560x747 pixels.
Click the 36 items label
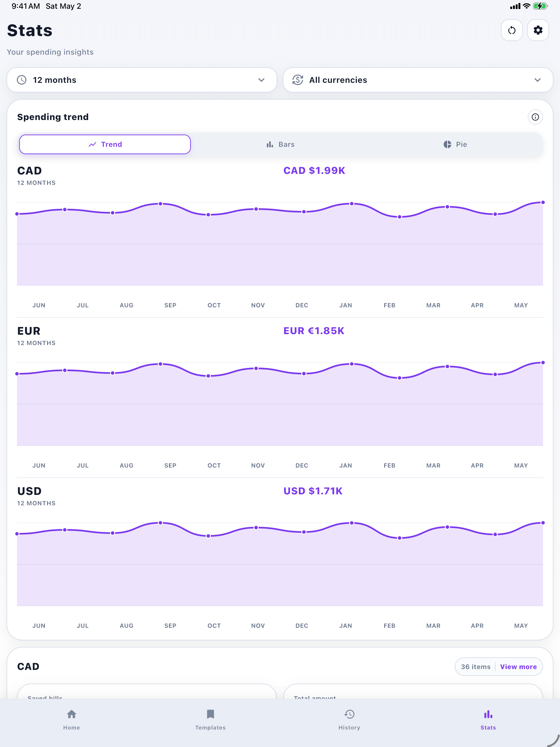(475, 667)
